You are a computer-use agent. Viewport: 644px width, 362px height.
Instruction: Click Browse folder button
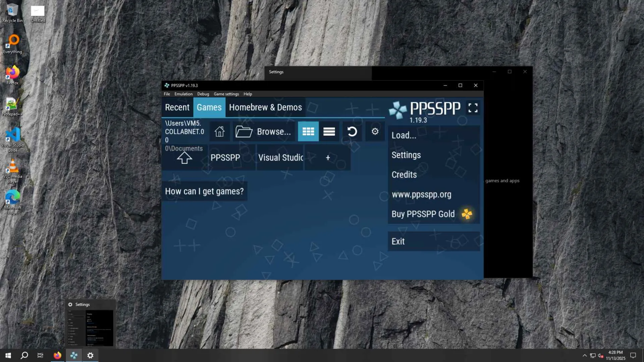263,132
